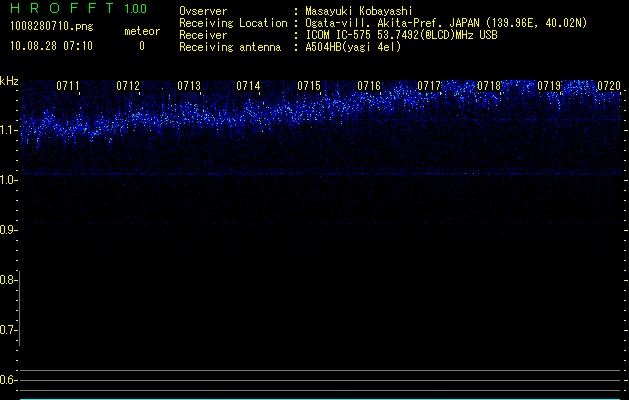Click the meteor count value 0
Viewport: 629px width, 400px height.
point(142,46)
